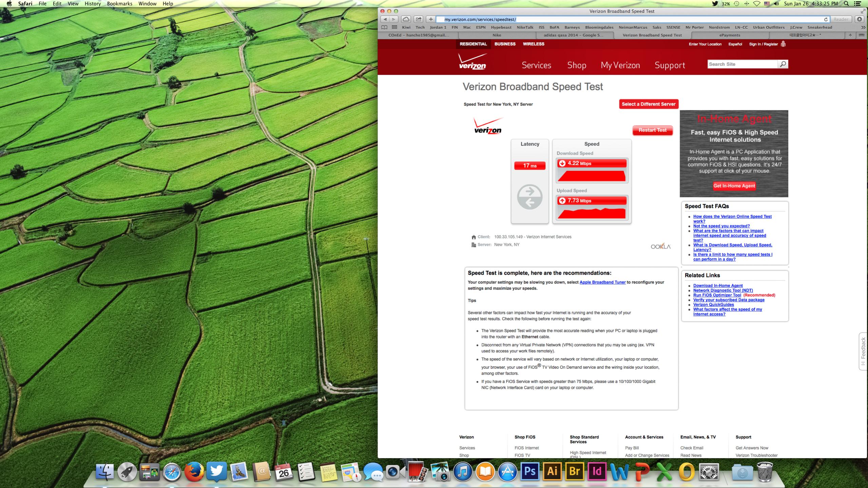Click Select a Different Server button
This screenshot has width=868, height=488.
click(x=649, y=104)
